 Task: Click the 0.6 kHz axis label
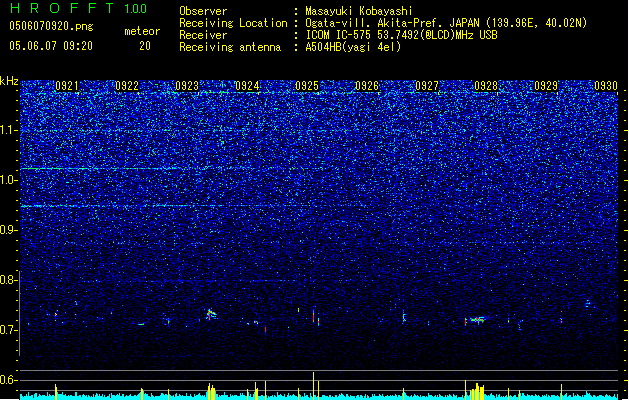pyautogui.click(x=9, y=380)
